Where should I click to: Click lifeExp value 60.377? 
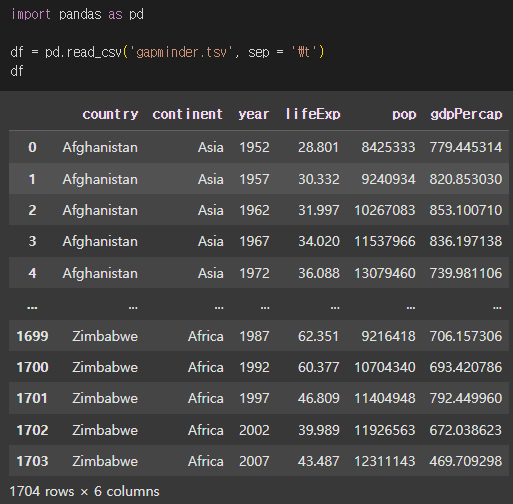(x=319, y=367)
